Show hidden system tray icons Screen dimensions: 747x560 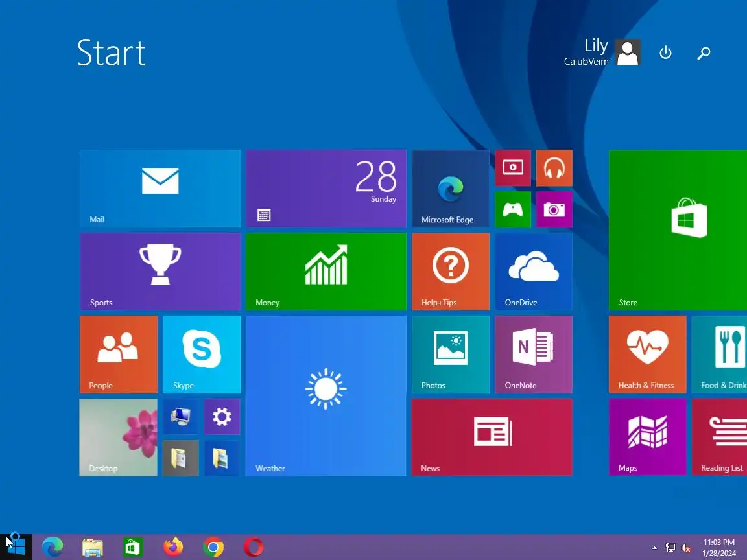coord(654,548)
